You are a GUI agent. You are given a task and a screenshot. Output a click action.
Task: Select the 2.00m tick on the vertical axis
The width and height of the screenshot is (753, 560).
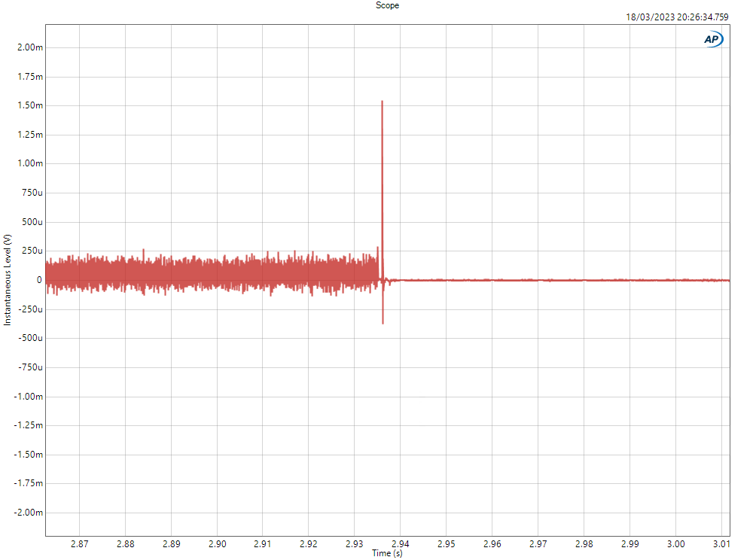pos(29,47)
